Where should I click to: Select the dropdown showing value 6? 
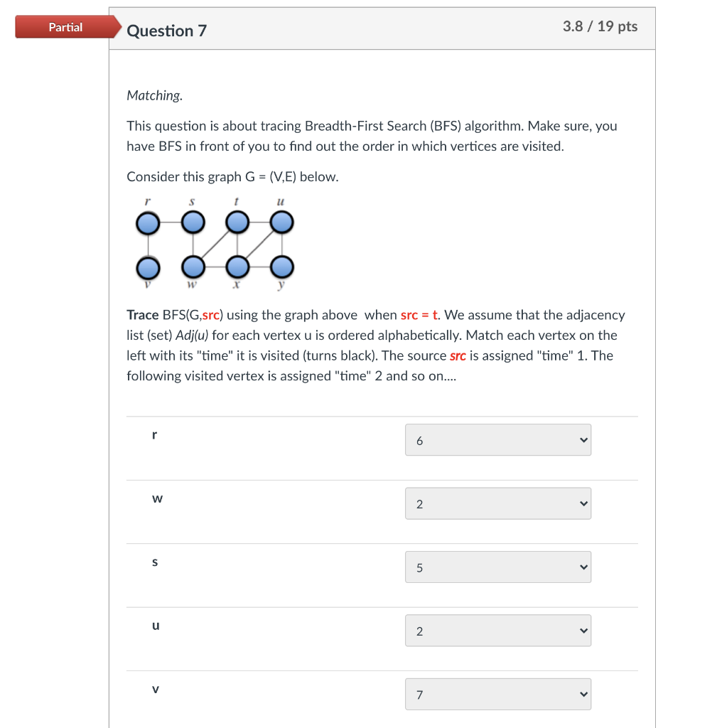[x=497, y=439]
